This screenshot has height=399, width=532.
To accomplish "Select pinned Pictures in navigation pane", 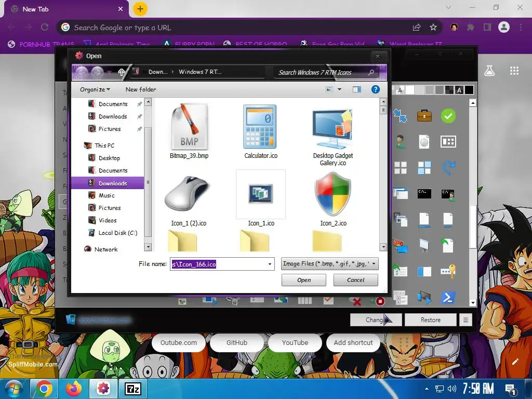I will (110, 129).
